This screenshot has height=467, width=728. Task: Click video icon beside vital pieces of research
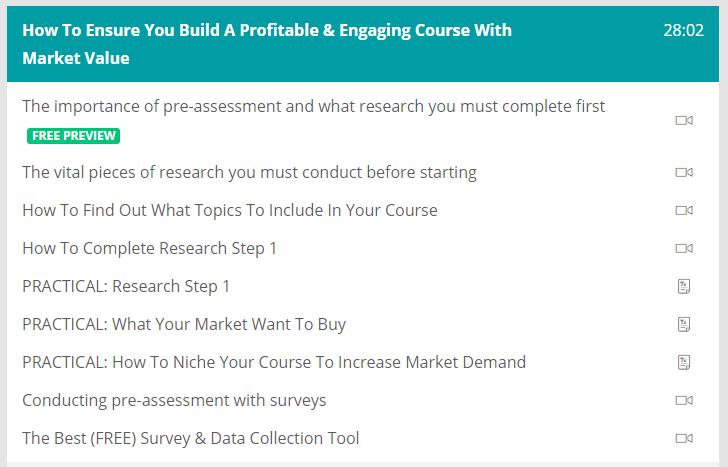pos(684,172)
